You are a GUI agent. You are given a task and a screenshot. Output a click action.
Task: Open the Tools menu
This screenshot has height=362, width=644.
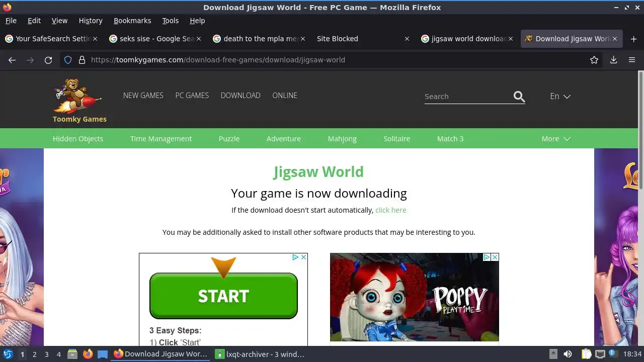coord(171,21)
